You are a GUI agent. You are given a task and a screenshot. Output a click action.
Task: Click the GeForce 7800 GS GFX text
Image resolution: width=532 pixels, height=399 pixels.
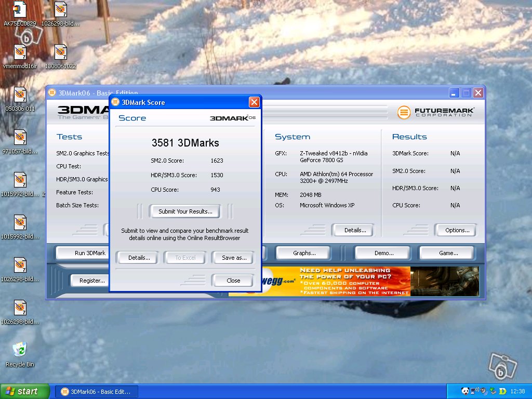[x=334, y=157]
